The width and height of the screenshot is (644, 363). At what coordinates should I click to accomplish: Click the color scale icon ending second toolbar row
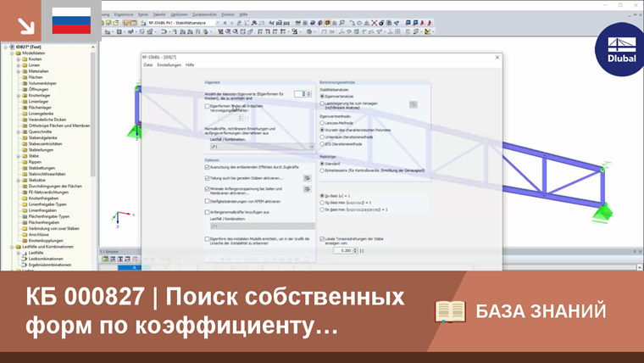pos(428,31)
